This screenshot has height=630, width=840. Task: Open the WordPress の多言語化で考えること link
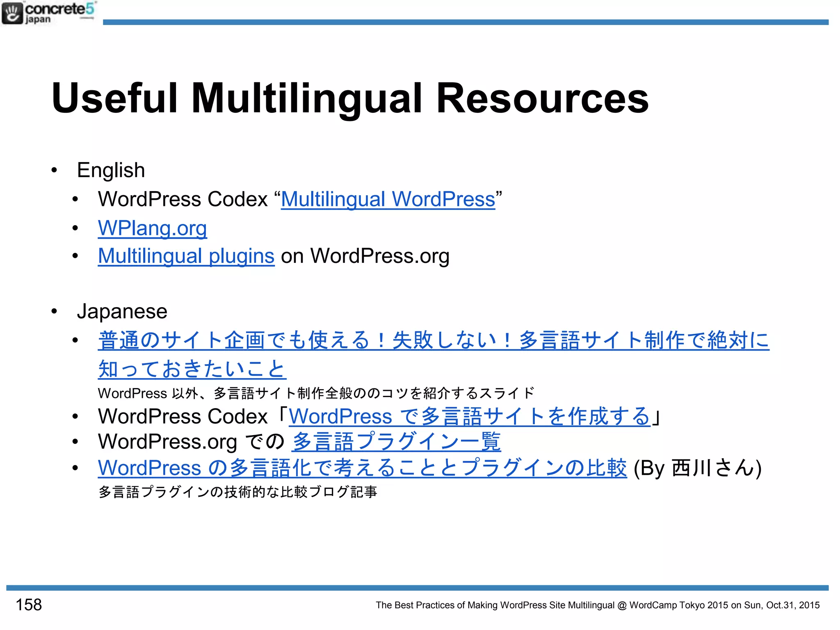362,468
